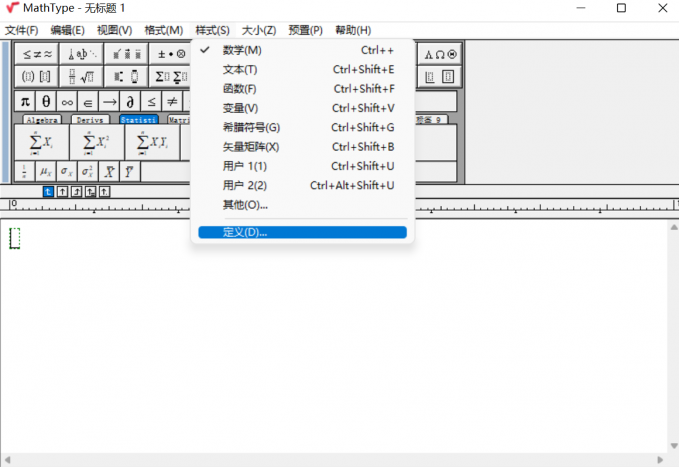This screenshot has height=467, width=679.
Task: Insert the right arrow symbol
Action: pyautogui.click(x=109, y=102)
